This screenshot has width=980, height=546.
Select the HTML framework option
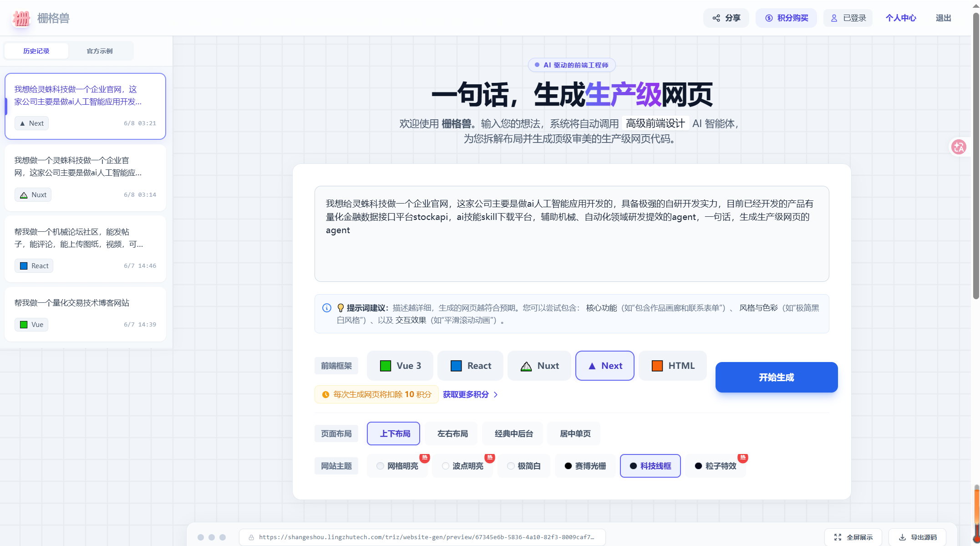[673, 366]
